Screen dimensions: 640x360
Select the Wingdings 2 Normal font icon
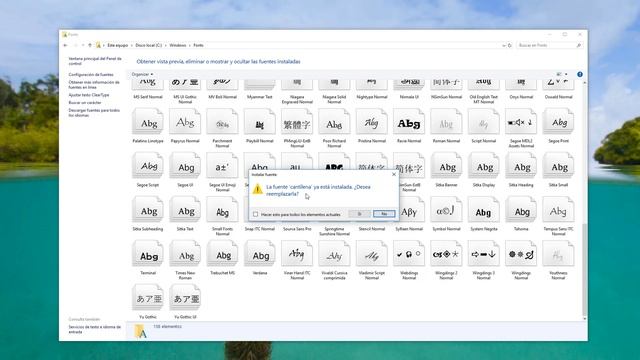(x=446, y=254)
